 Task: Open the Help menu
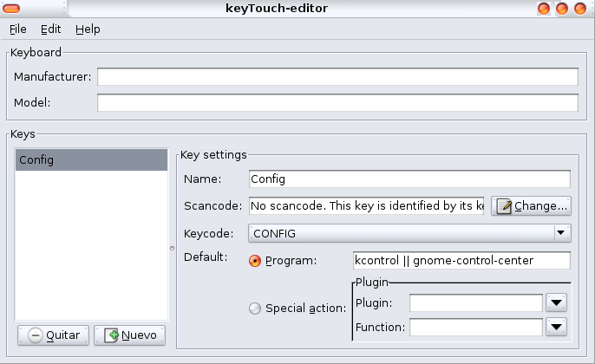pos(88,29)
